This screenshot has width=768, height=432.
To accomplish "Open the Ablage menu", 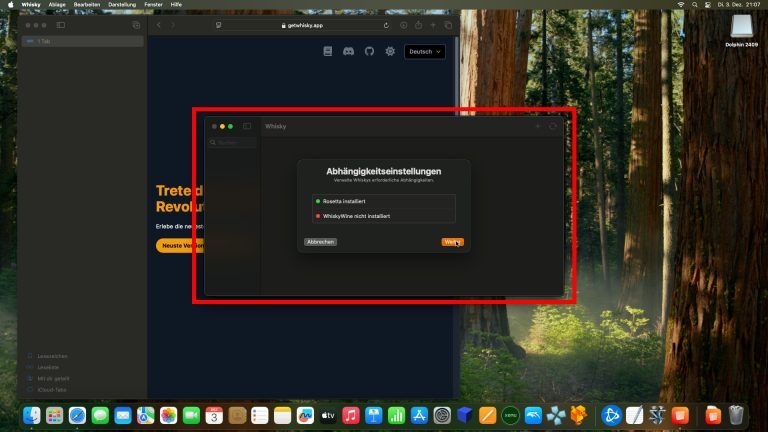I will tap(57, 4).
